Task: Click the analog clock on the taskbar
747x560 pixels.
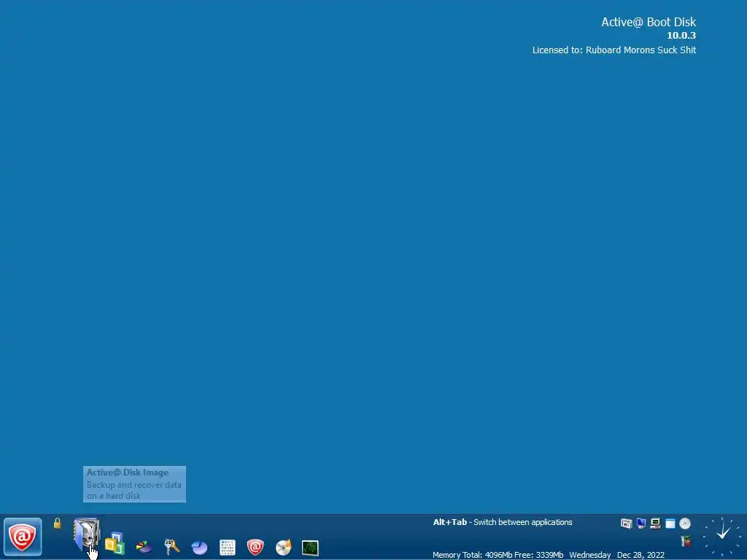Action: click(x=722, y=537)
